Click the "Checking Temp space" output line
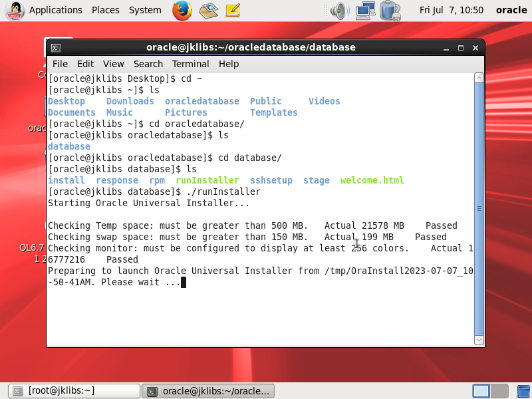The image size is (532, 399). tap(253, 225)
